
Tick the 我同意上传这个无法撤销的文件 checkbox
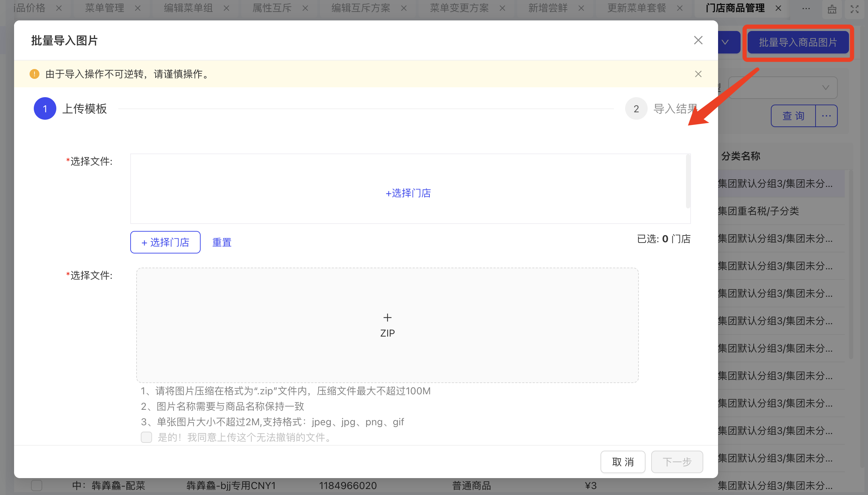146,437
